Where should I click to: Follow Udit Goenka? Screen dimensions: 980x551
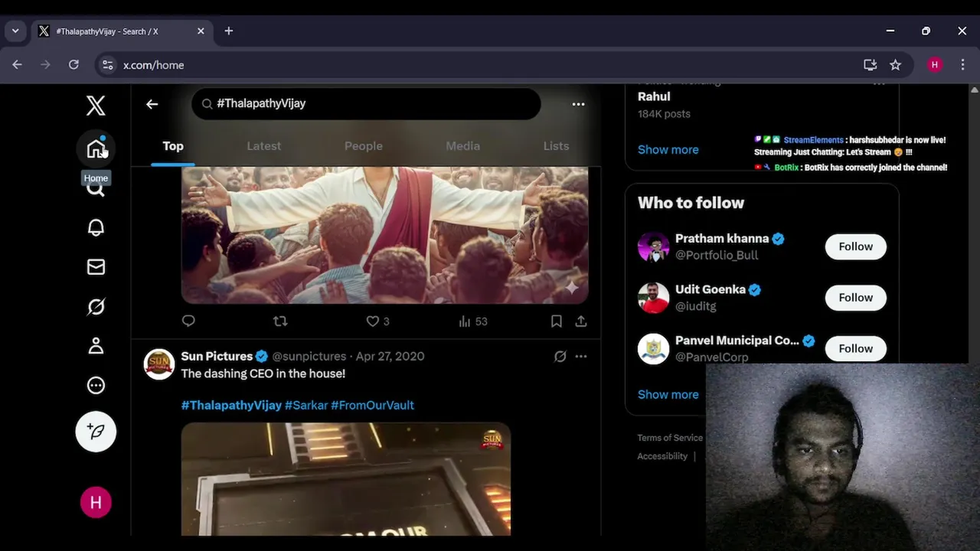click(x=855, y=298)
